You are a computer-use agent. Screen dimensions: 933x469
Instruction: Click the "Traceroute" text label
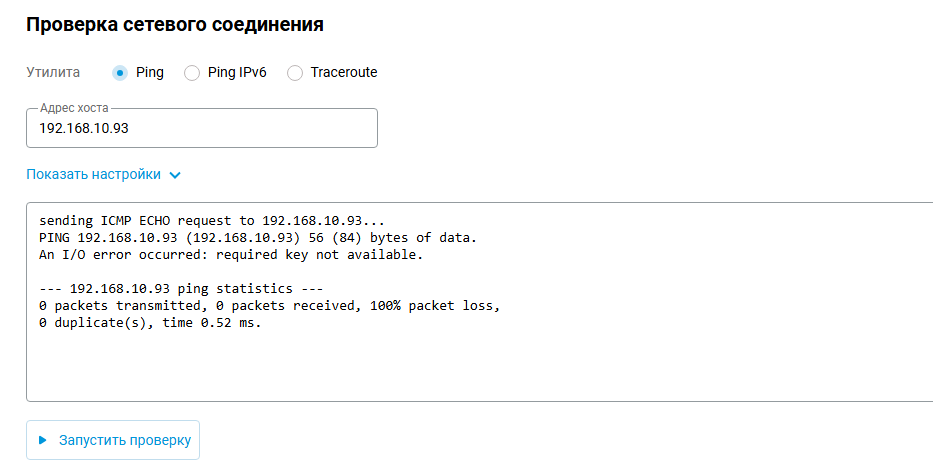click(x=344, y=73)
